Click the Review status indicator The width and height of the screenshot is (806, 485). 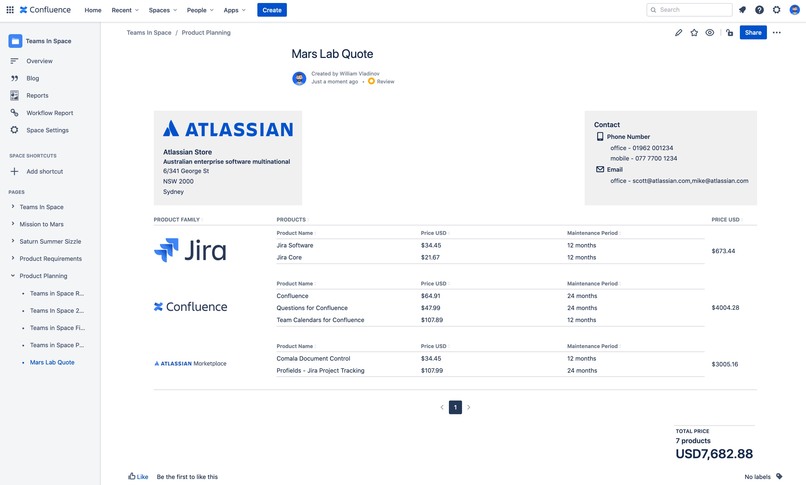381,81
